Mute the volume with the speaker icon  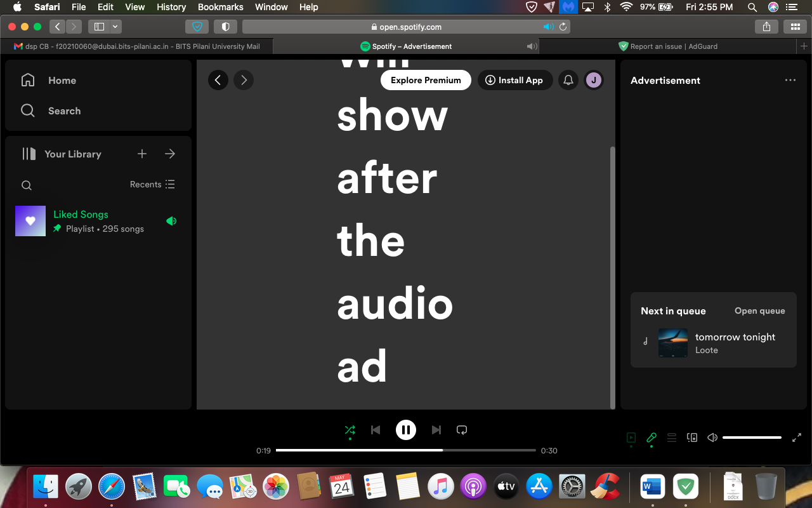coord(712,438)
